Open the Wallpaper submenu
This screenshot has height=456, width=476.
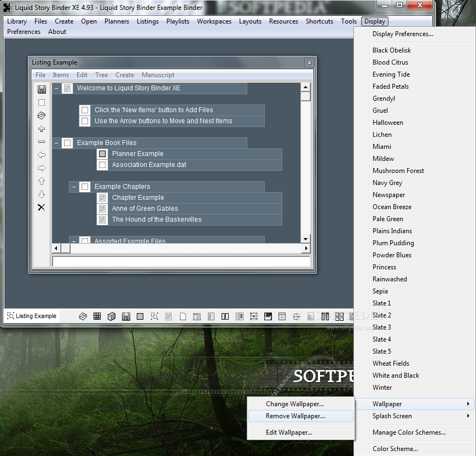[x=415, y=404]
